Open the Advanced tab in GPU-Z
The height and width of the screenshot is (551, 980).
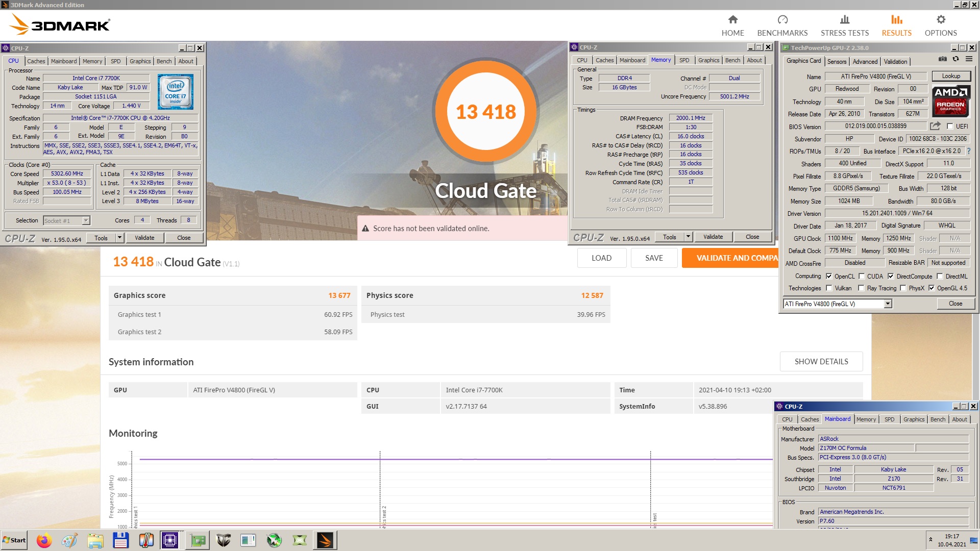pos(865,61)
